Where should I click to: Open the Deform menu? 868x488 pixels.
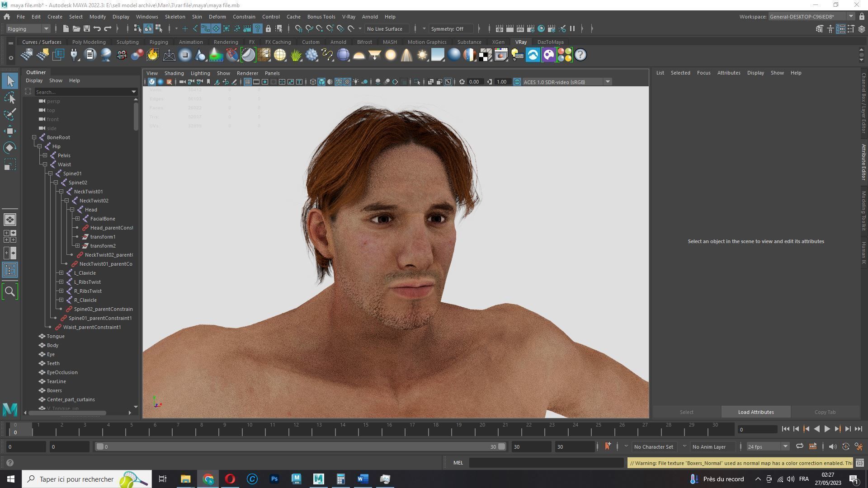tap(217, 17)
